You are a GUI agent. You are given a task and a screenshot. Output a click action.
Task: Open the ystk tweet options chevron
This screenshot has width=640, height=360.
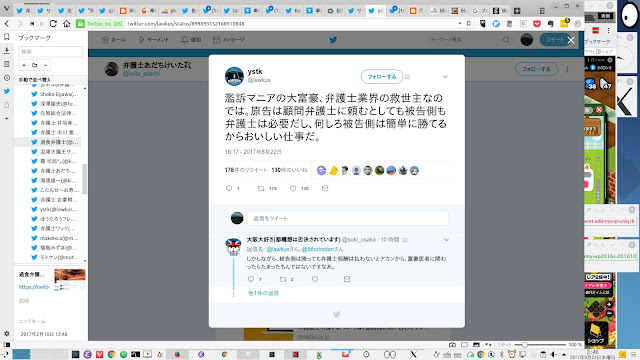pyautogui.click(x=445, y=77)
